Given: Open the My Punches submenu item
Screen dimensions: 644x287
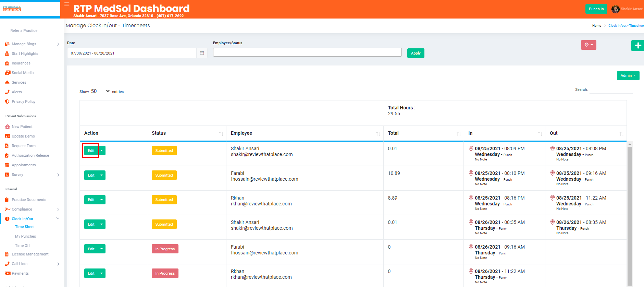Looking at the screenshot, I should pyautogui.click(x=25, y=236).
